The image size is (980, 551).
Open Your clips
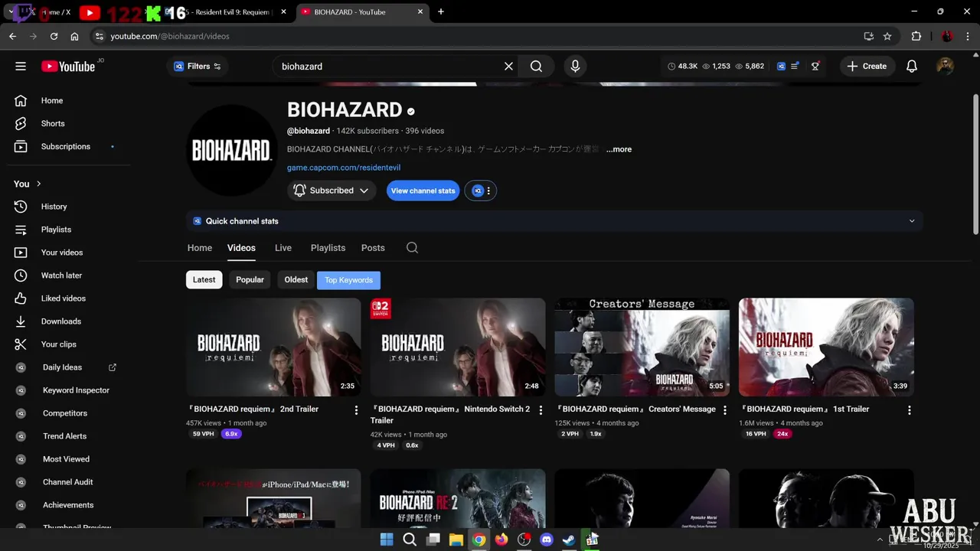pyautogui.click(x=58, y=344)
